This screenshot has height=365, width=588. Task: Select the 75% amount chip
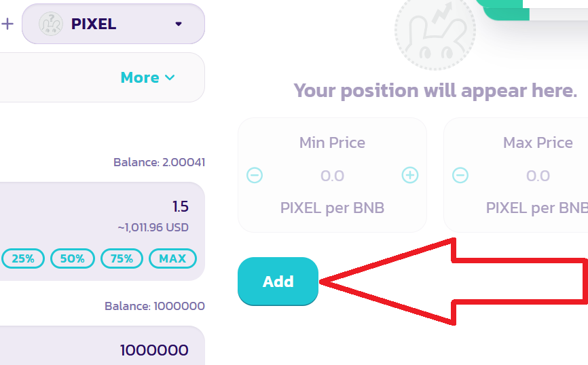122,258
